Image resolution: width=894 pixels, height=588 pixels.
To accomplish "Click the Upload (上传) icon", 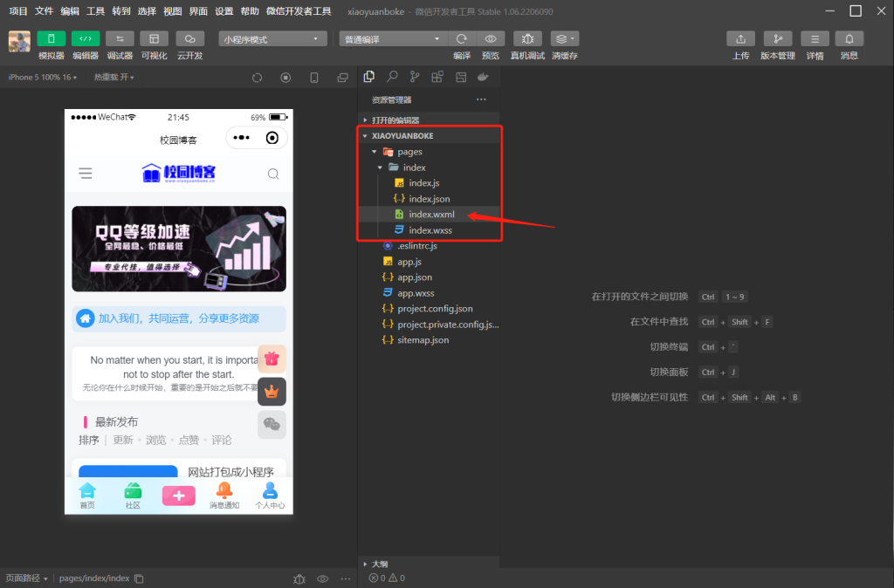I will click(740, 39).
